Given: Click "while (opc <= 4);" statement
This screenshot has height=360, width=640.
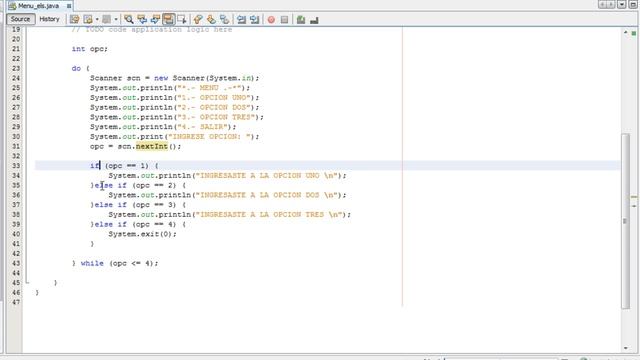Looking at the screenshot, I should 119,263.
